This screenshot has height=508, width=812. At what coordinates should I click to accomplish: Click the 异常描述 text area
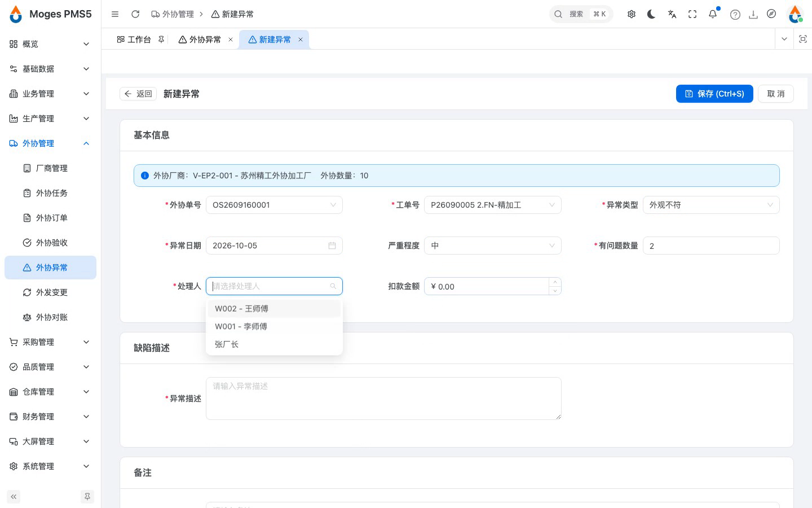tap(383, 398)
